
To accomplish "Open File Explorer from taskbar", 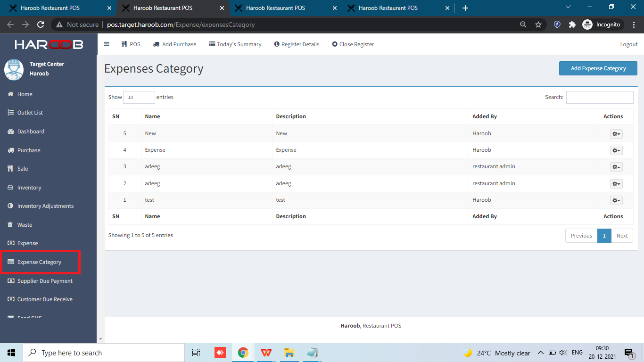I will coord(289,353).
